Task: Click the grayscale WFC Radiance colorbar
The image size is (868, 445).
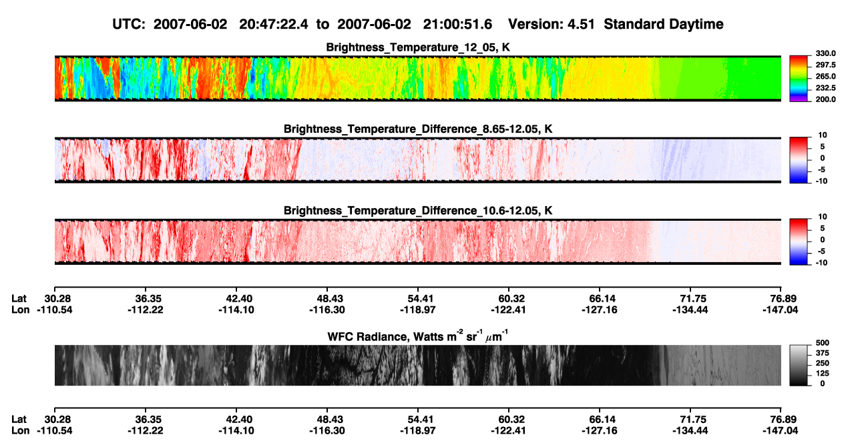Action: coord(800,364)
